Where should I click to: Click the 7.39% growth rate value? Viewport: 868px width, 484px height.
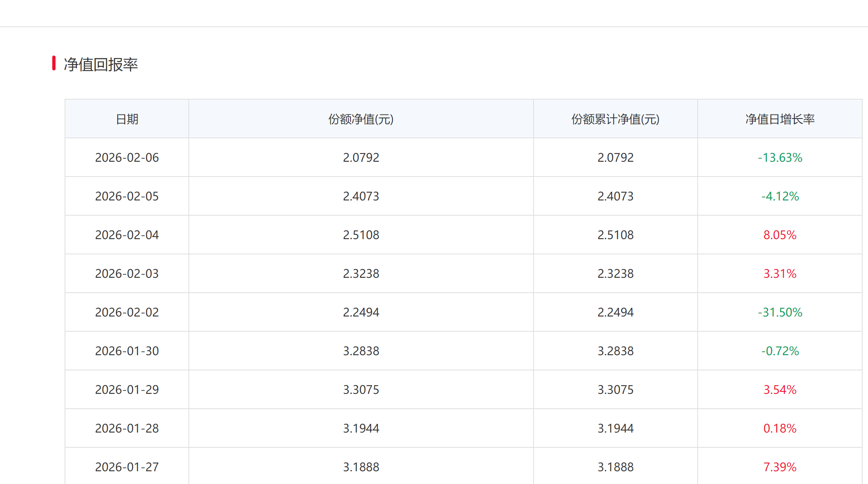(x=780, y=467)
